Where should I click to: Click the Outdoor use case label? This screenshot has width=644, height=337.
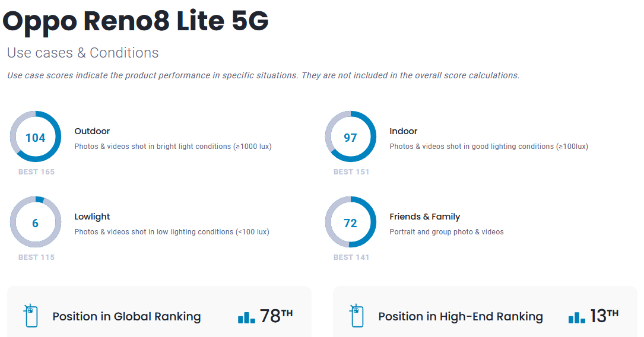[x=92, y=131]
